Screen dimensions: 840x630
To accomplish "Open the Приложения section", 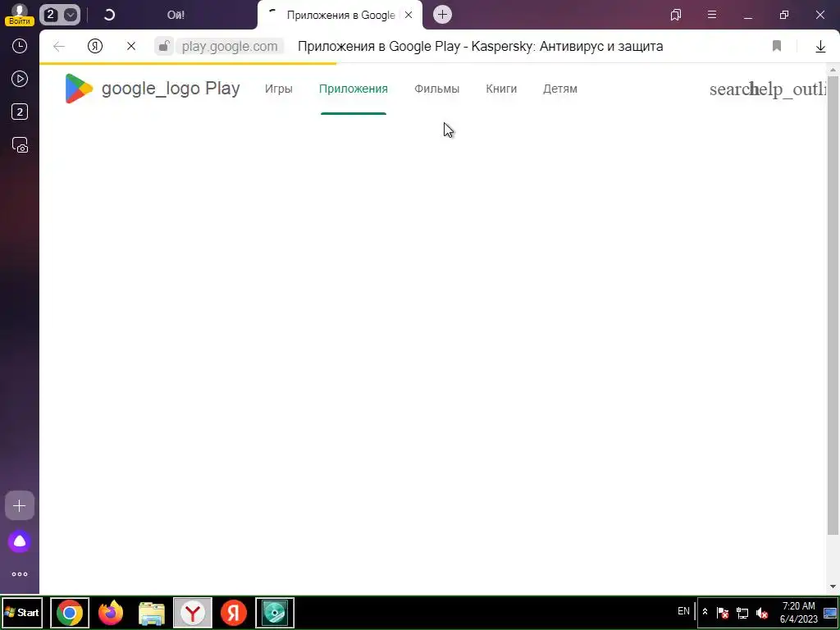I will 353,89.
